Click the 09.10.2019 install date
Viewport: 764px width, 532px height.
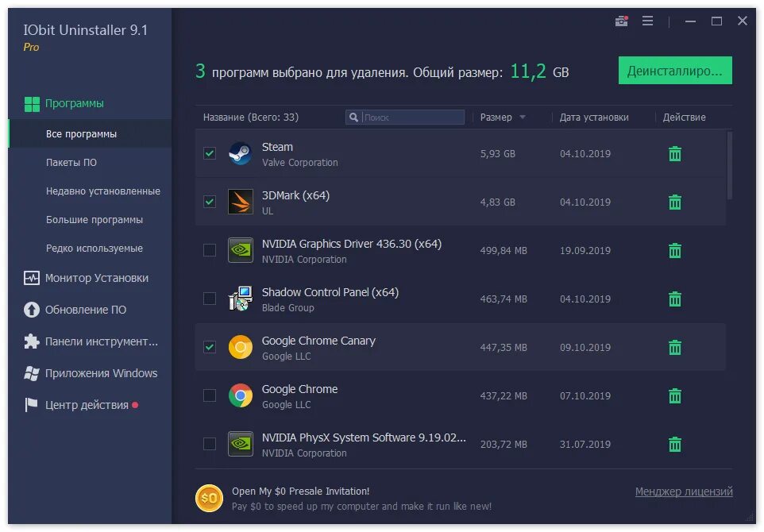585,347
